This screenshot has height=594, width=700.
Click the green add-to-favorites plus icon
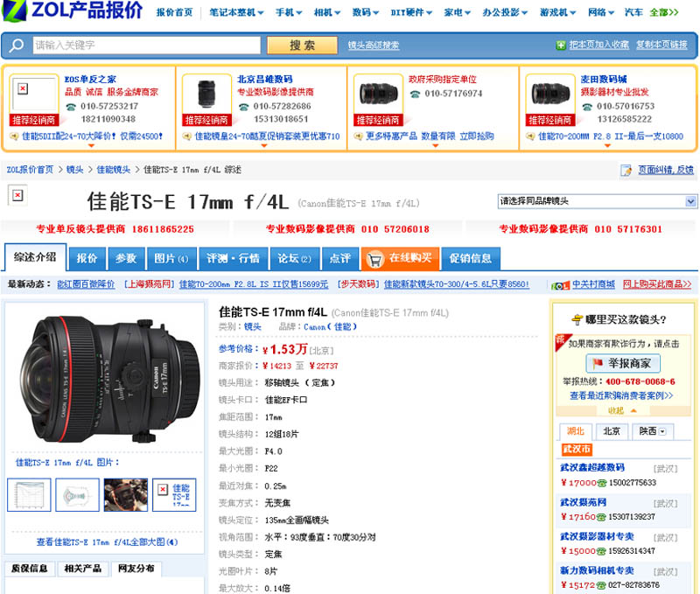click(x=561, y=45)
